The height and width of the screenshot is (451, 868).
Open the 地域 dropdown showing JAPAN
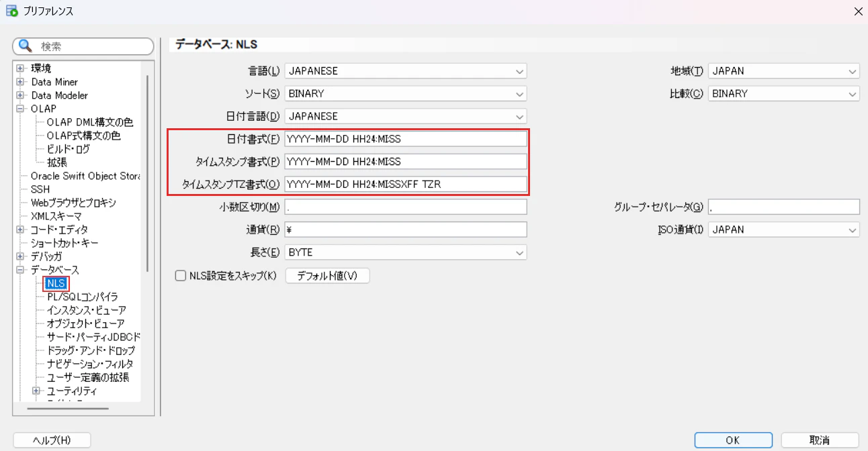tap(784, 71)
